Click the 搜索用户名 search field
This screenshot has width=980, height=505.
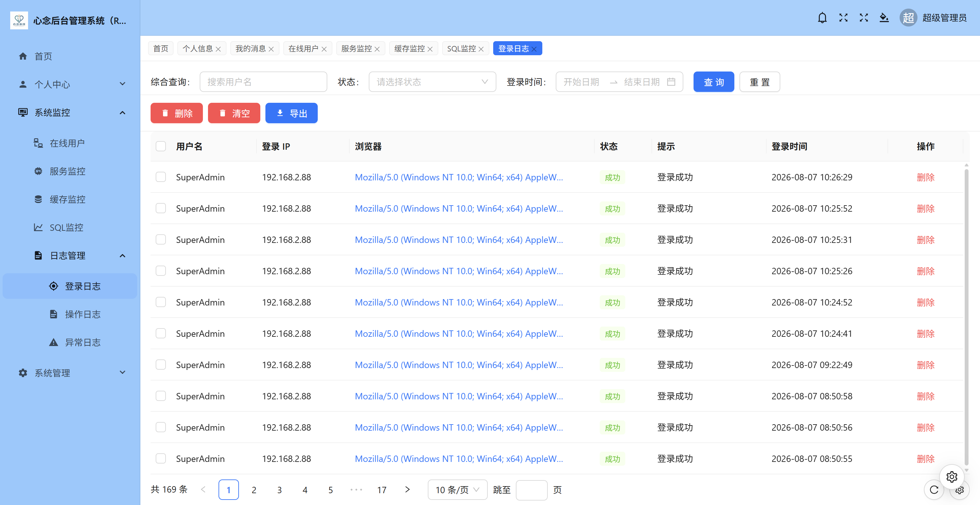click(x=263, y=82)
